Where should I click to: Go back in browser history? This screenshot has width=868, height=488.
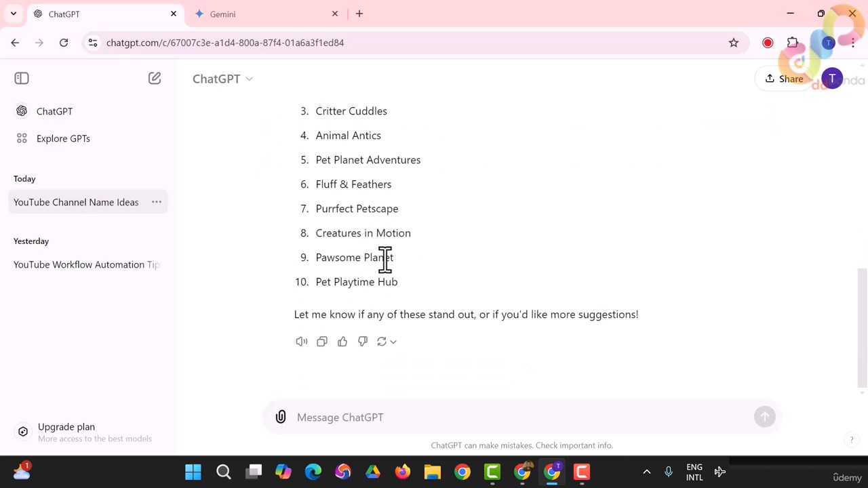pos(15,43)
